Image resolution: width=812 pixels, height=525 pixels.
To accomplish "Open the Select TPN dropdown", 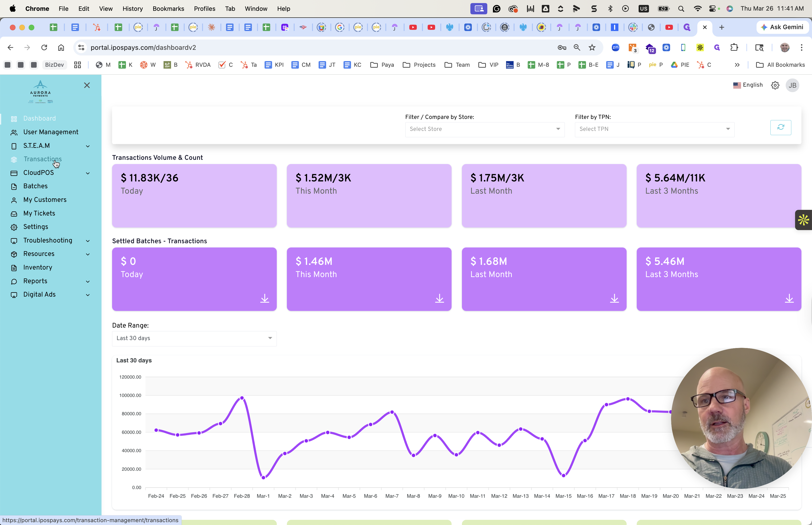I will click(655, 129).
